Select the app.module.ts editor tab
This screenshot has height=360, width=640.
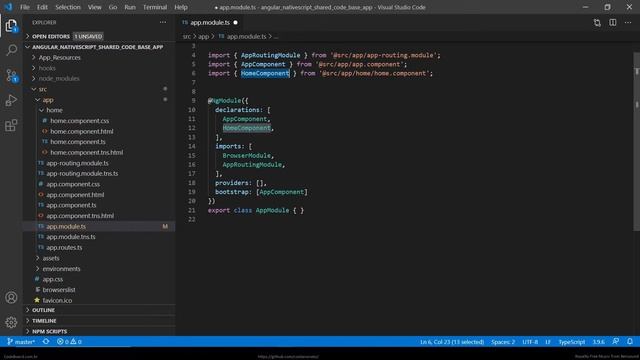pyautogui.click(x=210, y=22)
